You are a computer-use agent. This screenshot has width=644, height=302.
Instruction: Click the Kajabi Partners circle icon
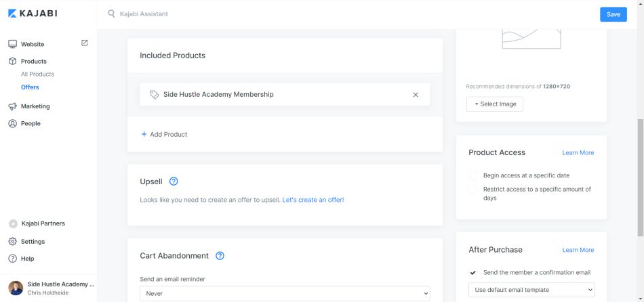click(13, 223)
